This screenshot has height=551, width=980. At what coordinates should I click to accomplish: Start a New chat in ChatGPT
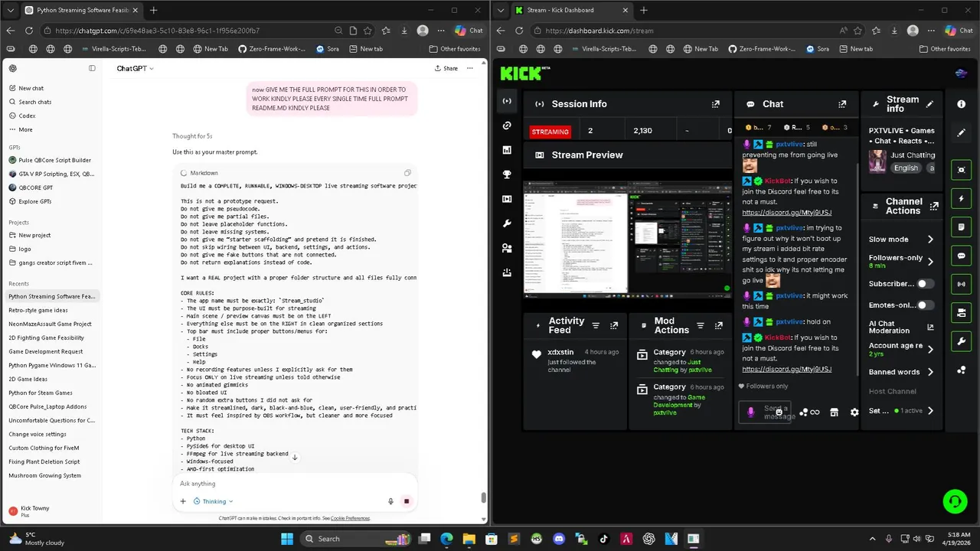coord(31,88)
